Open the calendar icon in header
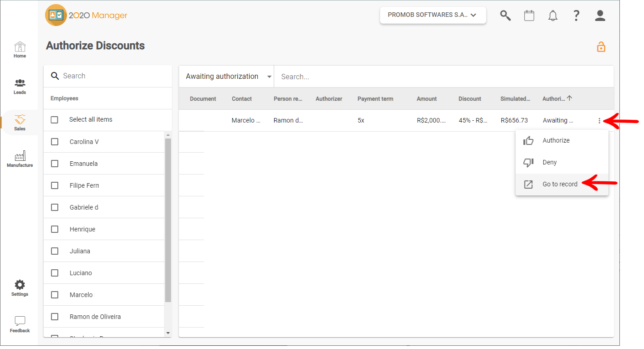 pos(529,15)
